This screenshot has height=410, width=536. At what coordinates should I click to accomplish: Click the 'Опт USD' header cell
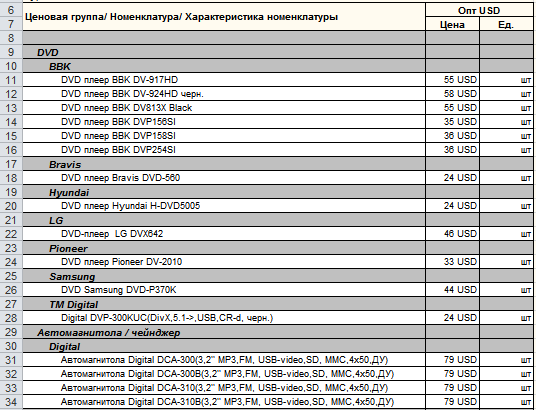479,10
